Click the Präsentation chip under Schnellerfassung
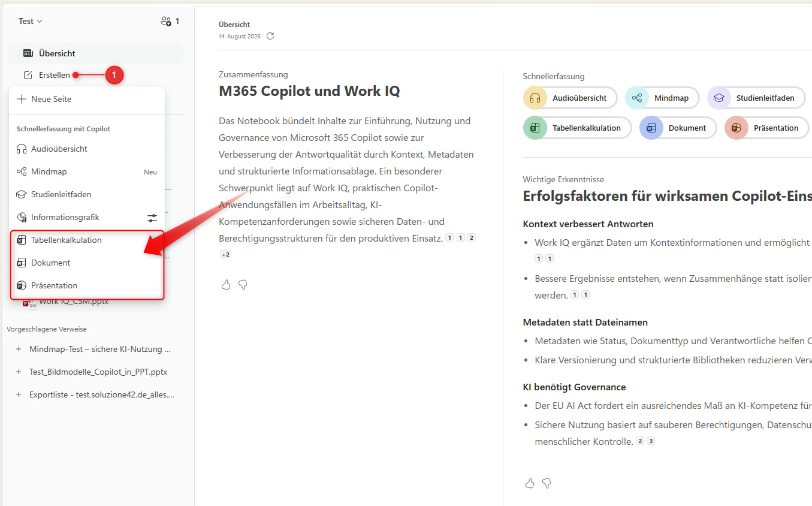The width and height of the screenshot is (812, 506). [766, 128]
